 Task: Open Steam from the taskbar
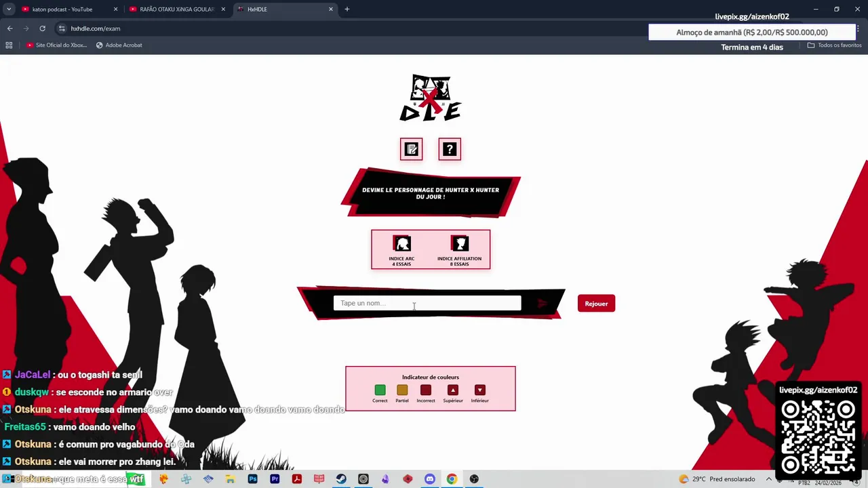point(341,479)
